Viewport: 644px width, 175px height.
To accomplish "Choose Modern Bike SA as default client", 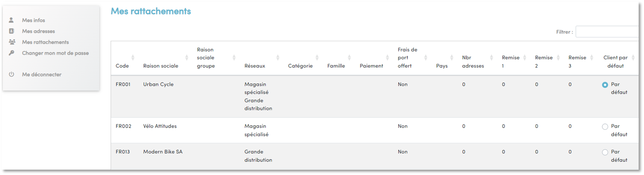I will click(x=605, y=152).
